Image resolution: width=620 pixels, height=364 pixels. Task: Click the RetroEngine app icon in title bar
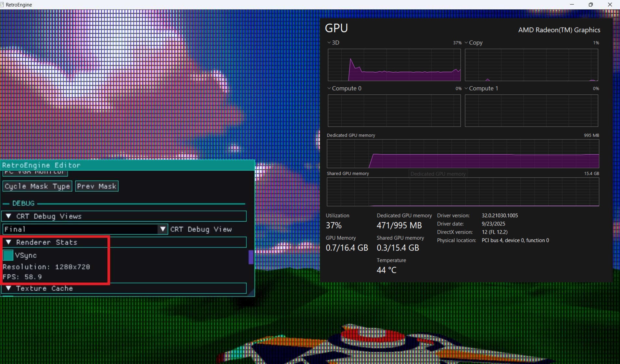tap(2, 5)
